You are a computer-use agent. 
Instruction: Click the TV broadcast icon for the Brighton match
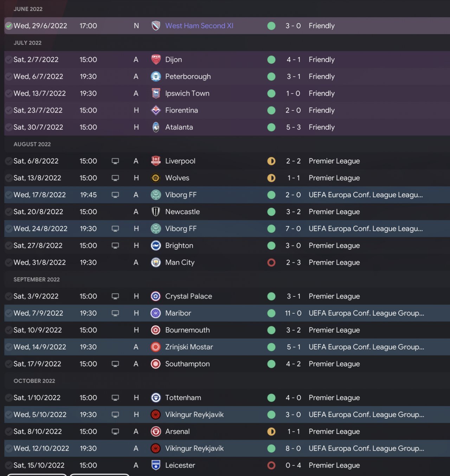click(x=115, y=245)
